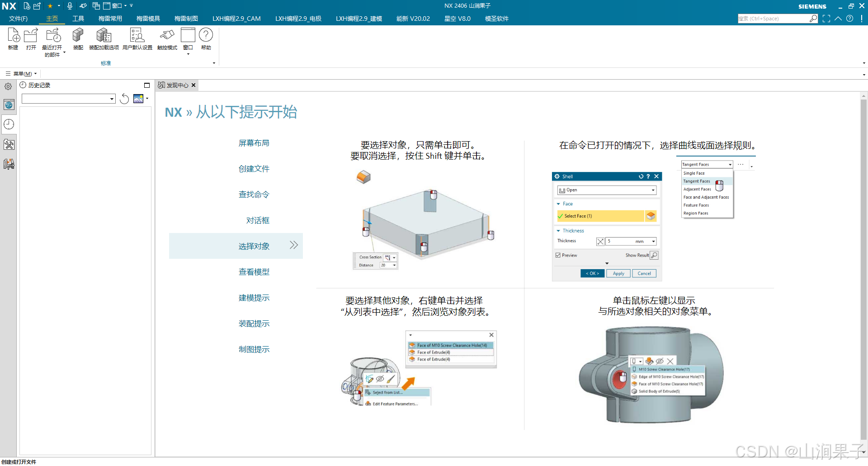Screen dimensions: 868x466
Task: Click the favorites star icon in title bar
Action: (50, 6)
